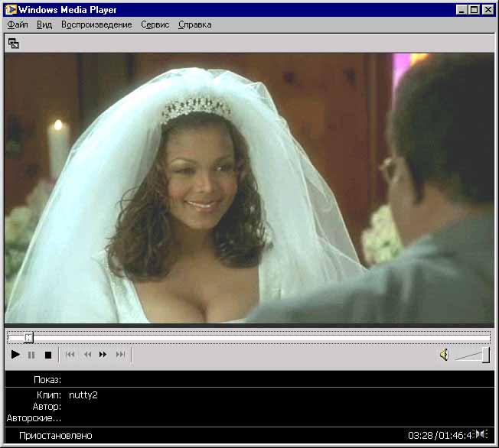Screen dimensions: 499x448
Task: Minimize the Windows Media Player window
Action: click(x=461, y=10)
